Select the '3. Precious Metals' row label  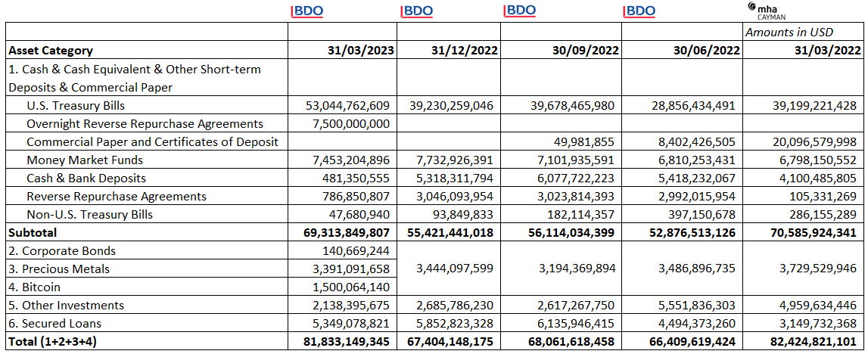pyautogui.click(x=59, y=269)
